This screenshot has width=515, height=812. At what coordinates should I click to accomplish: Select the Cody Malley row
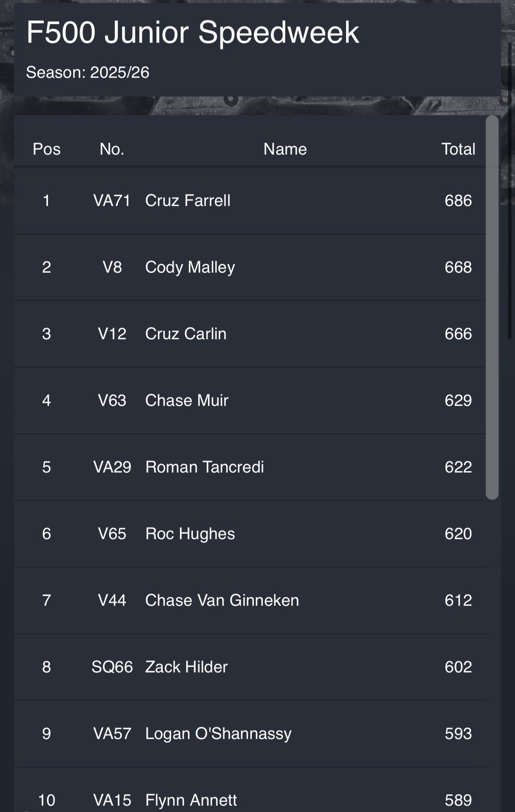point(249,267)
